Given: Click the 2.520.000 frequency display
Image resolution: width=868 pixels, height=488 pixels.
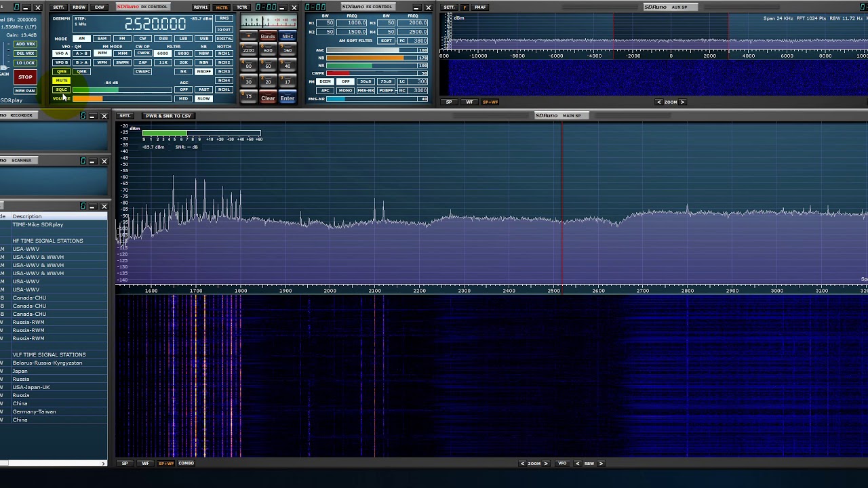Looking at the screenshot, I should tap(155, 24).
